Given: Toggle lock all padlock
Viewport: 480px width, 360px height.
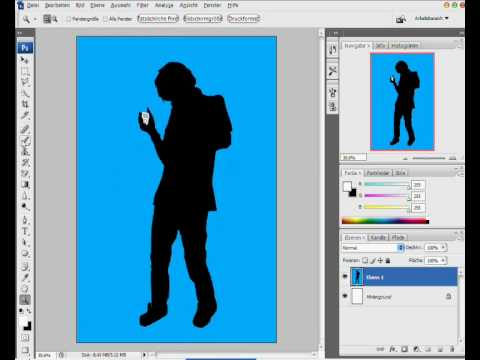Looking at the screenshot, I should [x=388, y=260].
